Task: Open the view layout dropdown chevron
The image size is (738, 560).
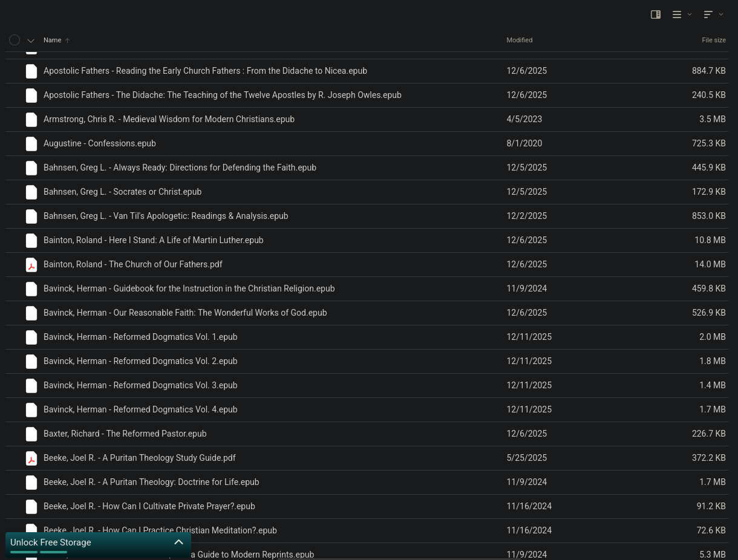Action: 690,15
